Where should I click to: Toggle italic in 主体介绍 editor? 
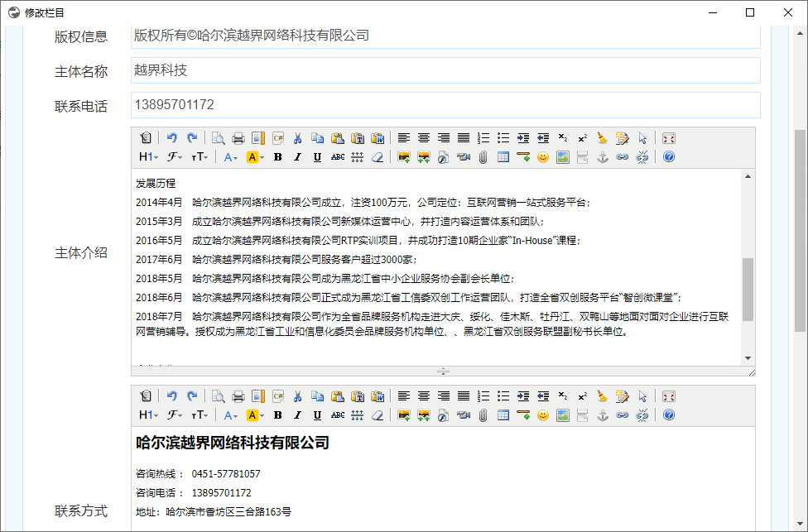tap(298, 157)
